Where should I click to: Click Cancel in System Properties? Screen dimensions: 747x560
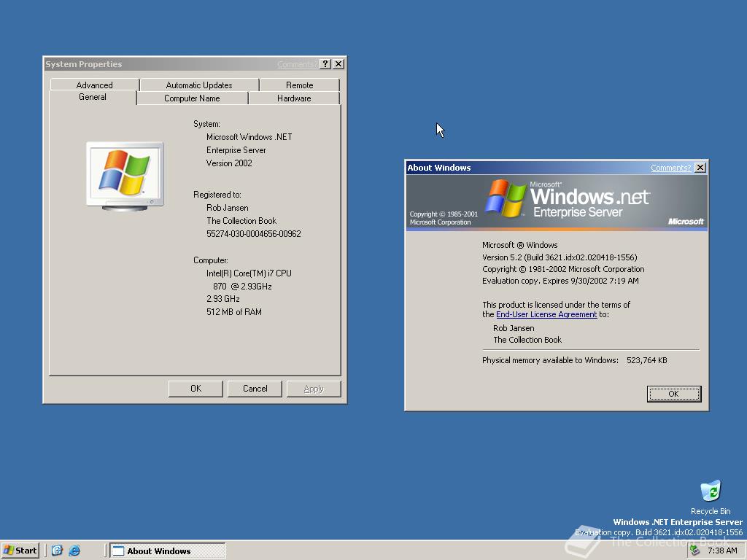[x=255, y=389]
